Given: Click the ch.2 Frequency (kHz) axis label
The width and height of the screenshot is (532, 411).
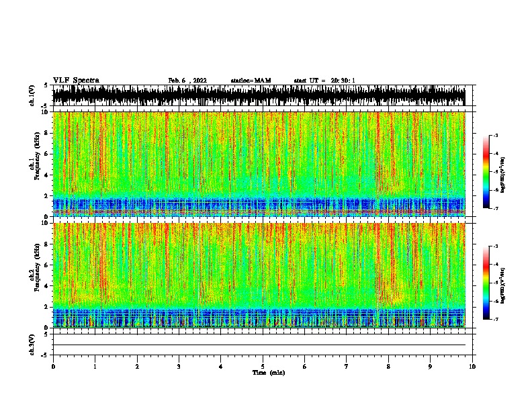Looking at the screenshot, I should [35, 267].
